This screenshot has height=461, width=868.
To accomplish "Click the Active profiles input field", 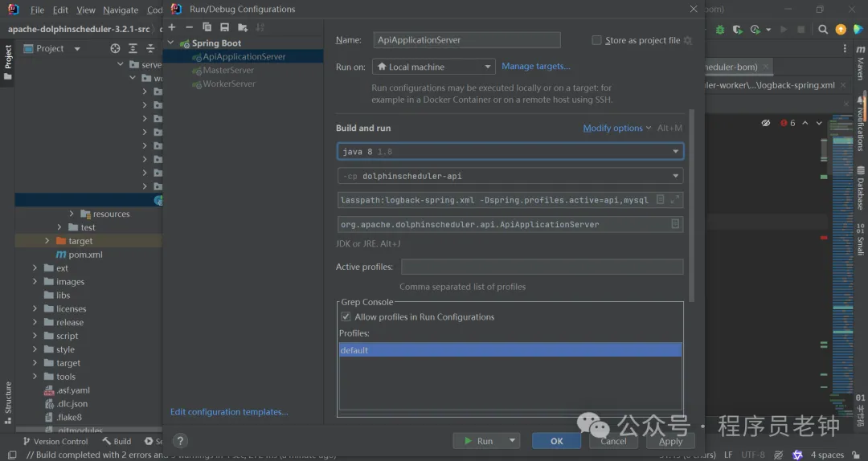I will pyautogui.click(x=542, y=267).
